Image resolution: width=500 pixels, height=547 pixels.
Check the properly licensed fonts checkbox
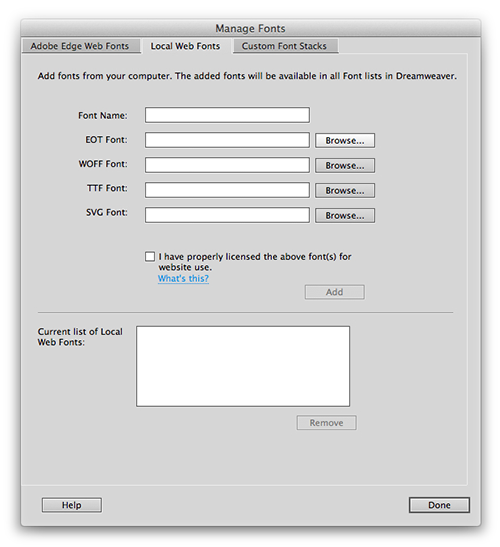tap(150, 257)
